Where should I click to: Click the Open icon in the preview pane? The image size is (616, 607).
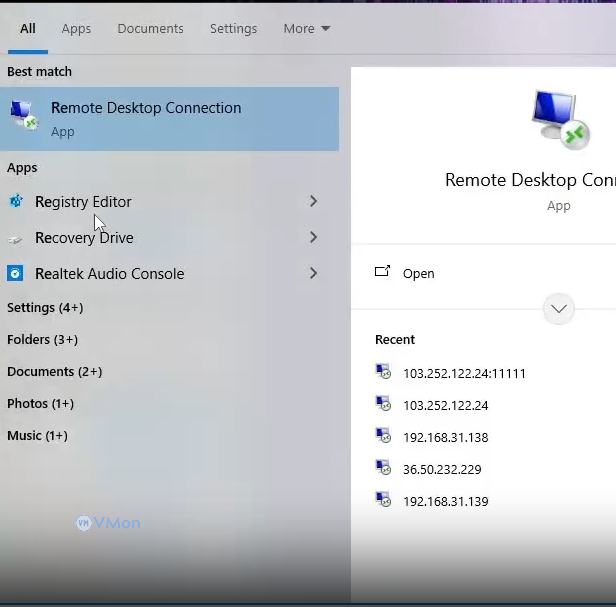click(x=382, y=272)
